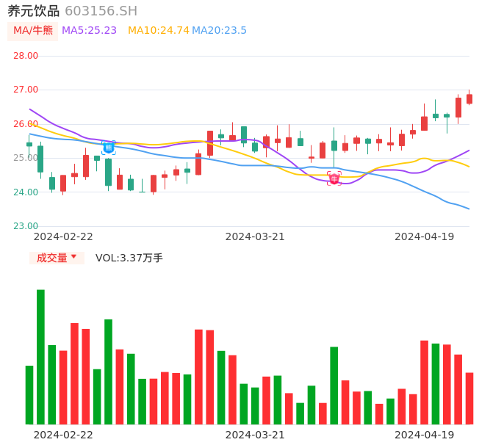
Task: Click the 27.00 price axis label
Action: click(x=26, y=90)
